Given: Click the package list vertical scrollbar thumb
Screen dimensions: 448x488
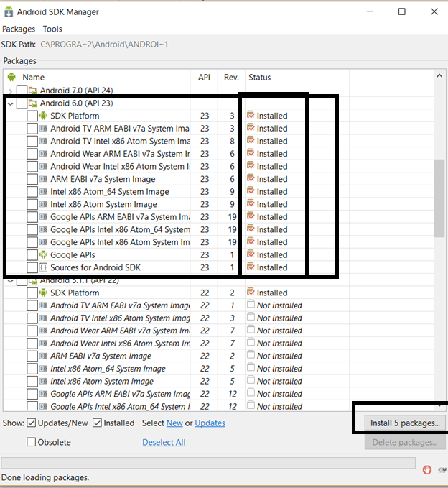Looking at the screenshot, I should pyautogui.click(x=439, y=198).
